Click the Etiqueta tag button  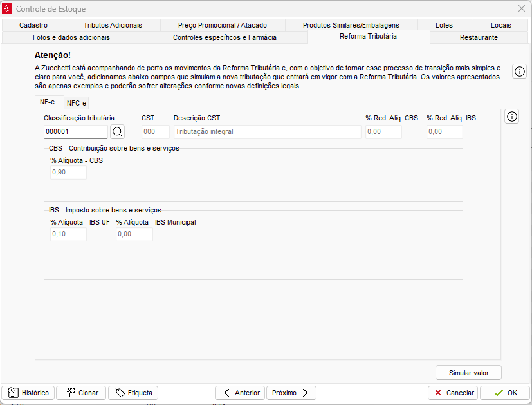tap(133, 393)
